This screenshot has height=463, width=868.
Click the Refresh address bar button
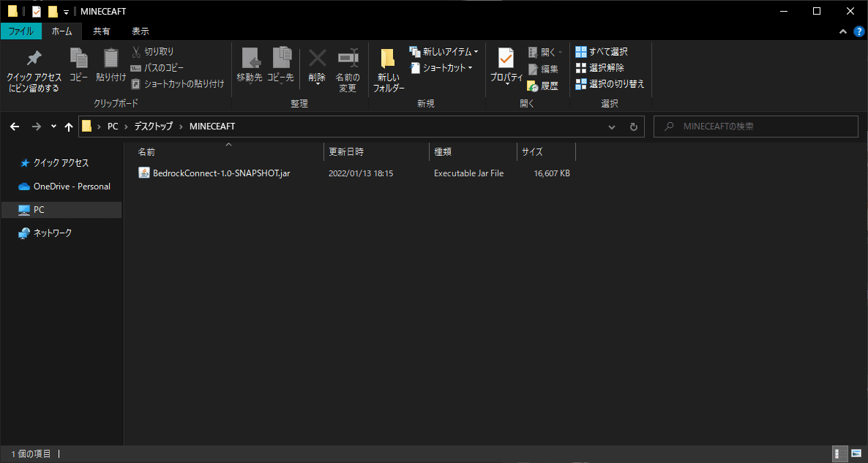[634, 127]
